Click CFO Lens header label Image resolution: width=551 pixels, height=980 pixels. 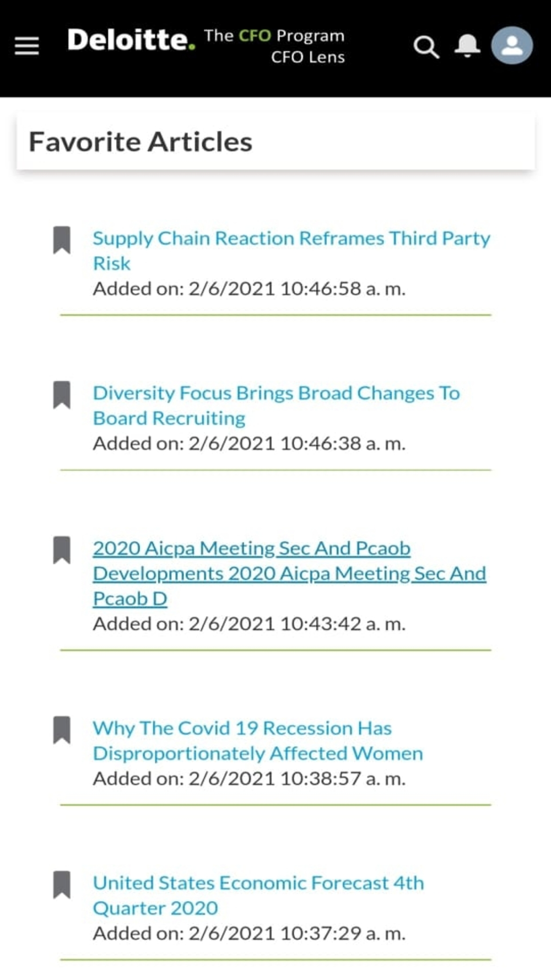point(308,57)
